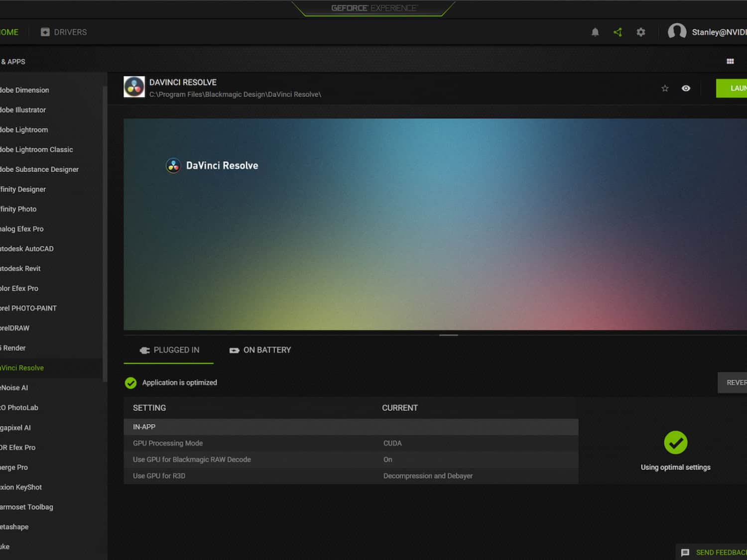The height and width of the screenshot is (560, 747).
Task: Click the Setting column header
Action: [x=149, y=408]
